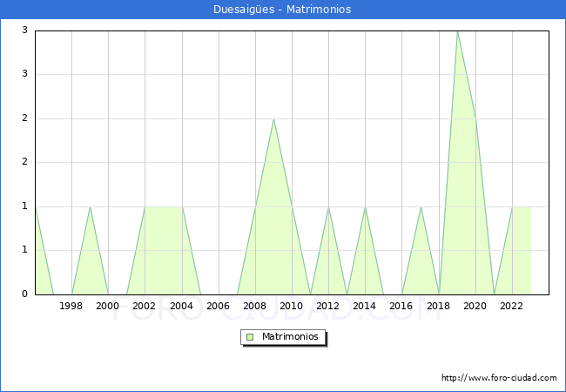Click the chart title Duesaigües - Matrimonios
The image size is (566, 392).
[282, 10]
